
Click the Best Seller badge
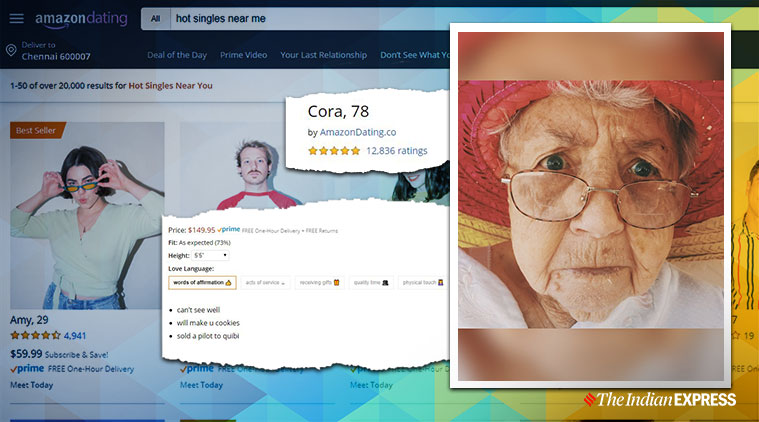(38, 130)
